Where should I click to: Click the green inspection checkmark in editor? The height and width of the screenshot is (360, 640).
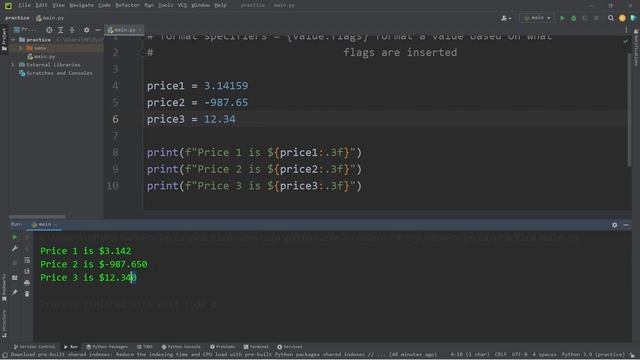point(626,41)
